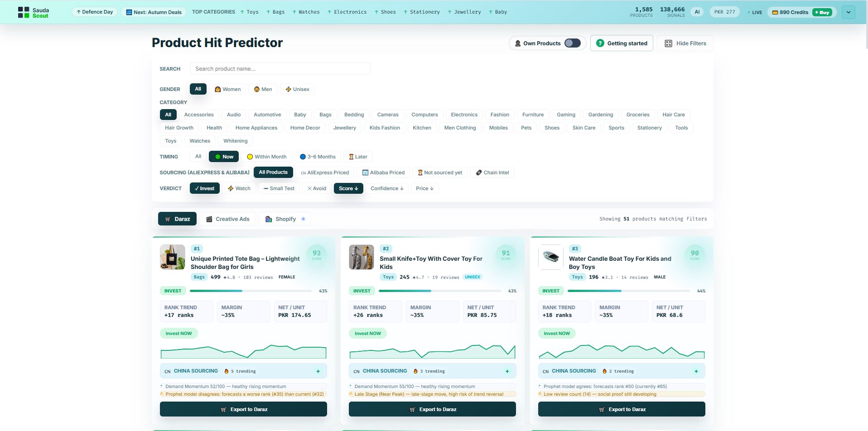This screenshot has height=431, width=868.
Task: Click the Watch lightning bolt icon
Action: [x=231, y=188]
